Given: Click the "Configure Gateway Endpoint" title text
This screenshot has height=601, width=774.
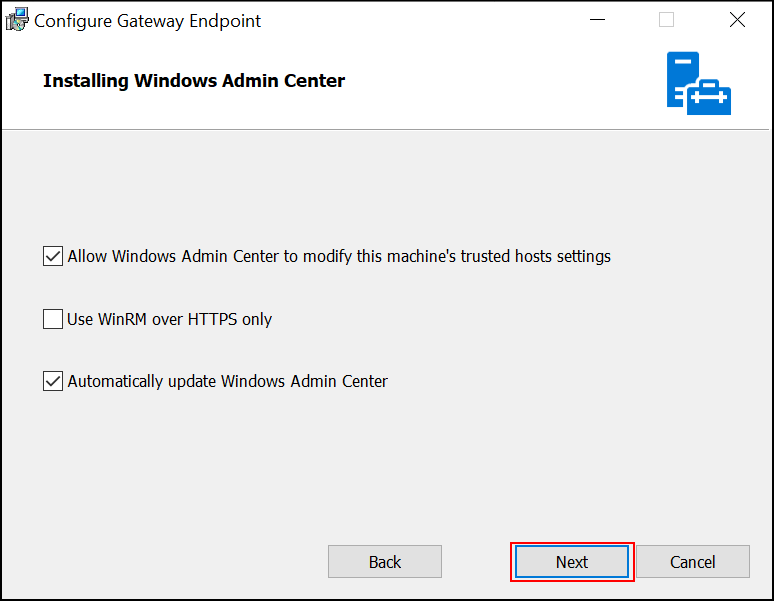Looking at the screenshot, I should (147, 21).
